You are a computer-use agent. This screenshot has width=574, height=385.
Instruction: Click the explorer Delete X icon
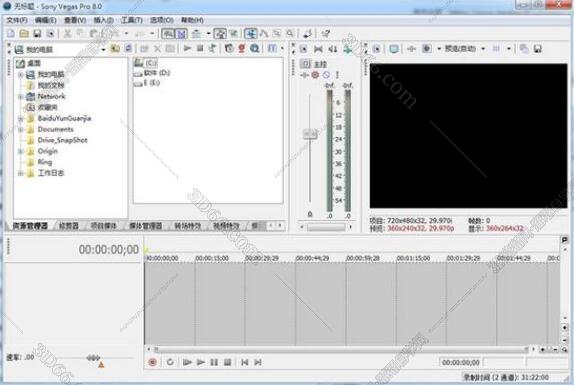click(x=157, y=48)
